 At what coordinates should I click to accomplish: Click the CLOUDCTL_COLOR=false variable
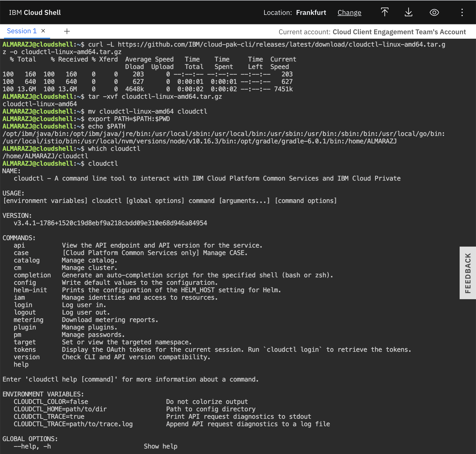[51, 402]
